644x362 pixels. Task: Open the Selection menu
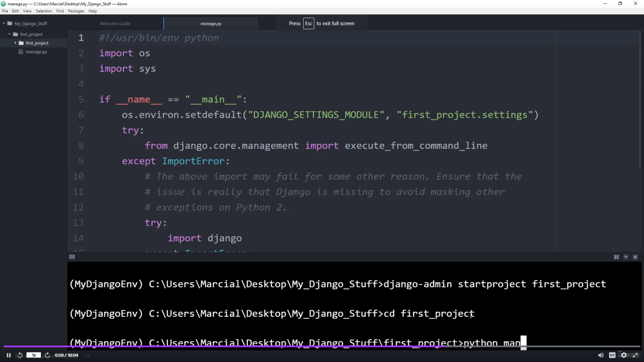[44, 11]
